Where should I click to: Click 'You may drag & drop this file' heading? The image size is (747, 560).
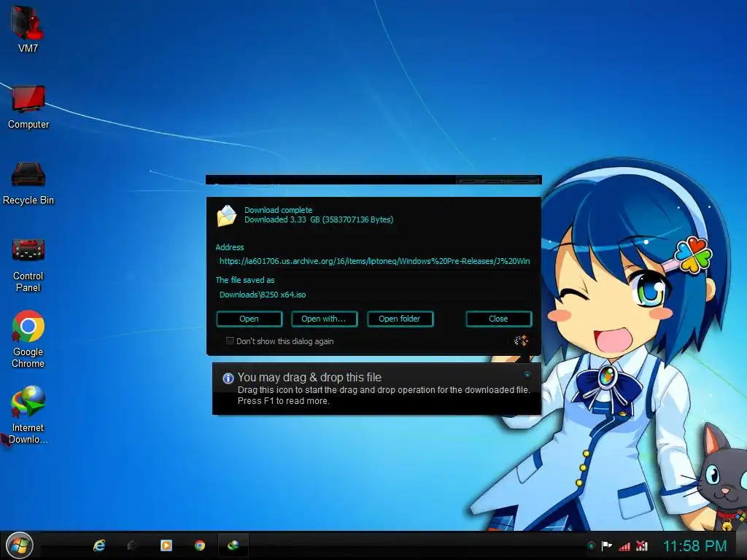coord(309,377)
